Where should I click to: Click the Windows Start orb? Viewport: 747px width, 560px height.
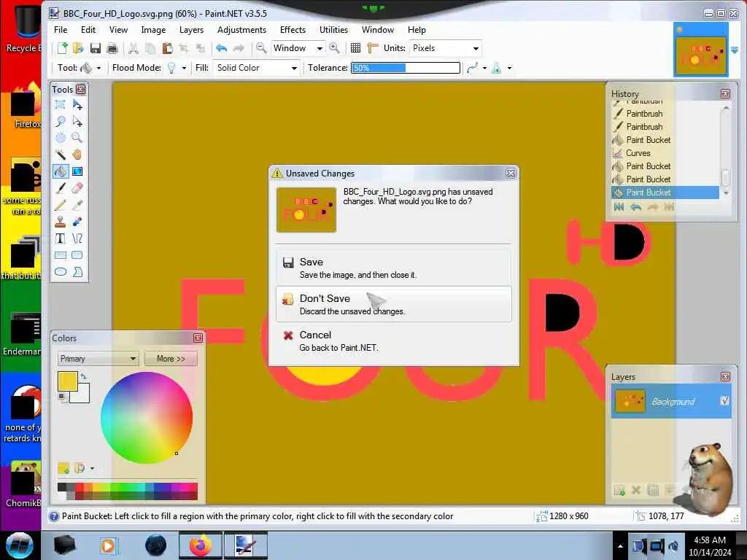[x=20, y=545]
